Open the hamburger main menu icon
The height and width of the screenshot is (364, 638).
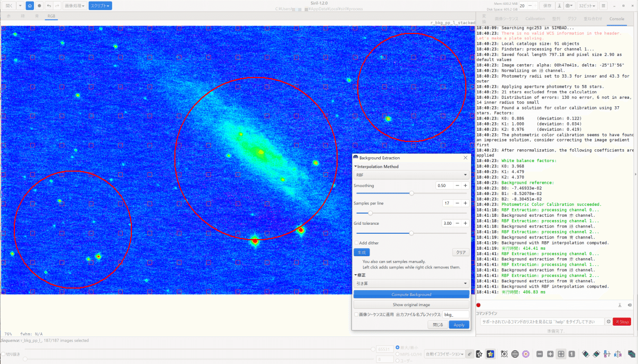(x=603, y=5)
